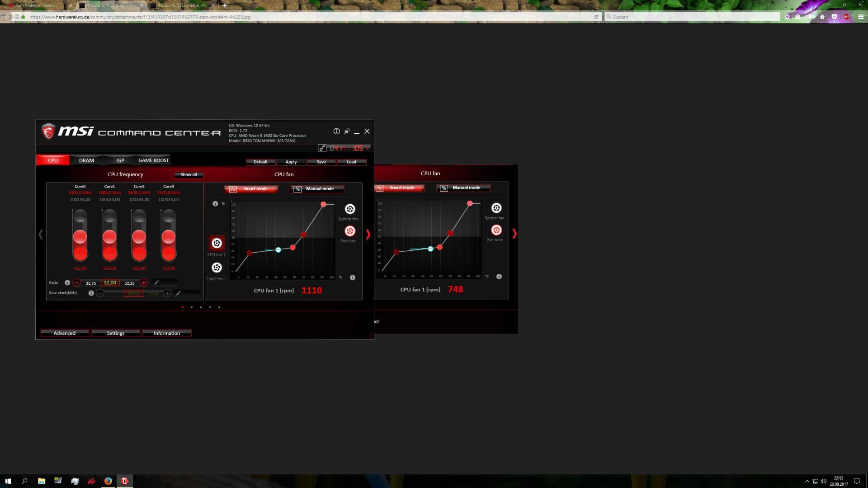Open the Settings button

tap(116, 333)
